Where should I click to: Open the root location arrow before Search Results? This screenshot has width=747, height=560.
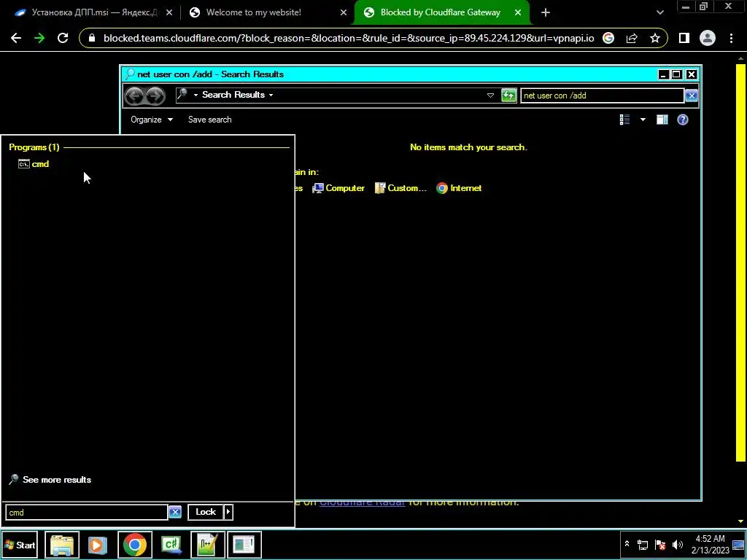[196, 95]
